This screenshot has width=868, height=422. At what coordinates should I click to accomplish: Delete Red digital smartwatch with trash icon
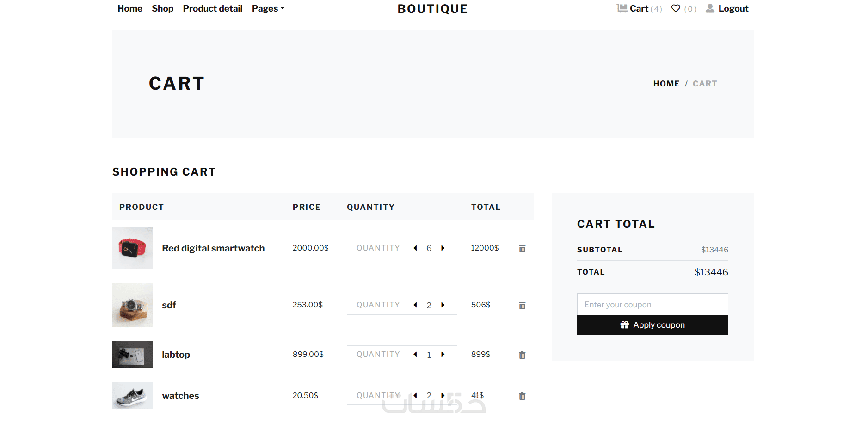[522, 249]
